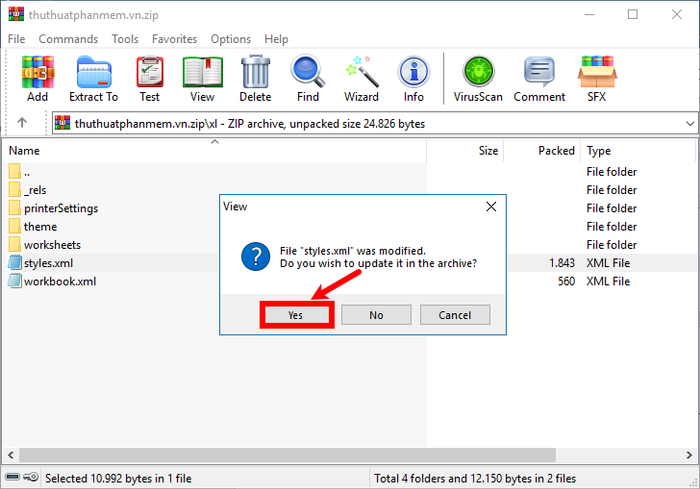Click the Add toolbar icon
Screen dimensions: 700x489
(x=38, y=79)
